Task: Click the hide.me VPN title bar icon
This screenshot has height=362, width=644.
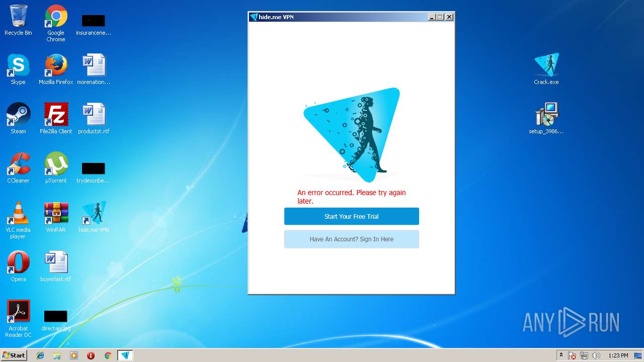Action: tap(254, 17)
